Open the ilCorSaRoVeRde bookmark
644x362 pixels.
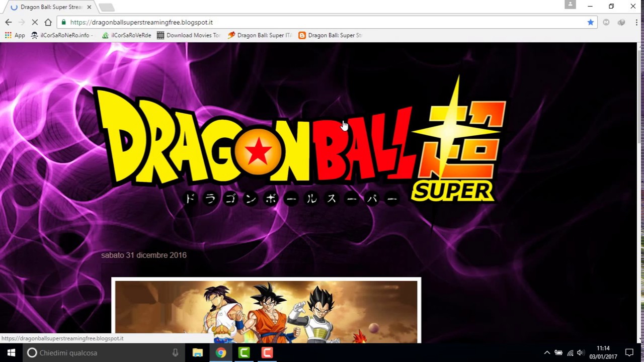(126, 35)
